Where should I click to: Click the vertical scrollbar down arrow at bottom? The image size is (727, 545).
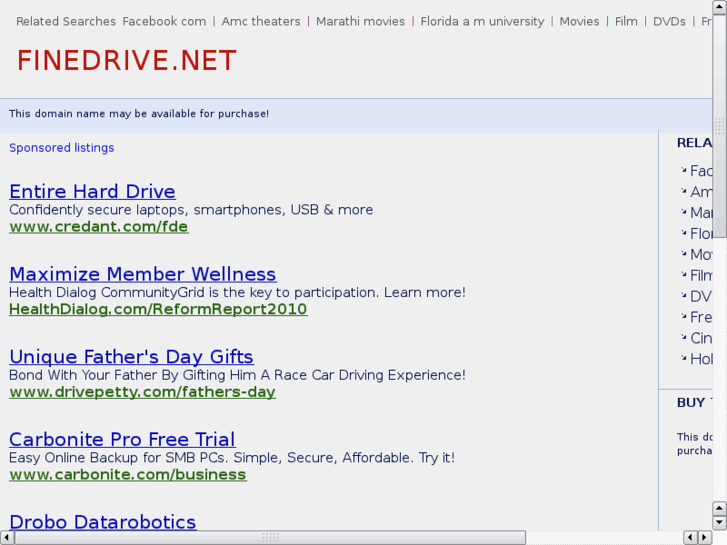click(x=720, y=523)
